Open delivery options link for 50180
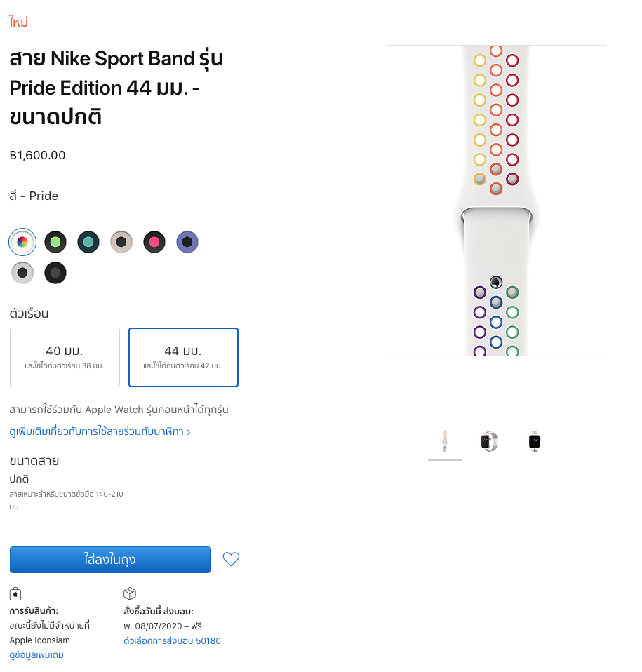 pyautogui.click(x=172, y=640)
